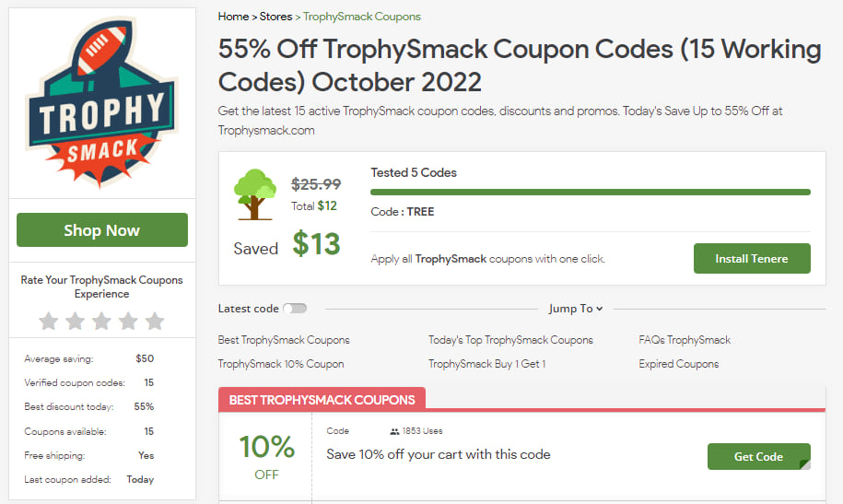Click the TrophySmack football logo

pos(101,101)
